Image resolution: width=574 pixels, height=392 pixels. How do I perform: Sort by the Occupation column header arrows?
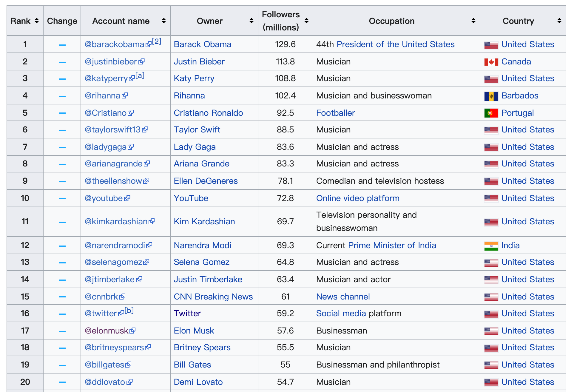[x=473, y=21]
